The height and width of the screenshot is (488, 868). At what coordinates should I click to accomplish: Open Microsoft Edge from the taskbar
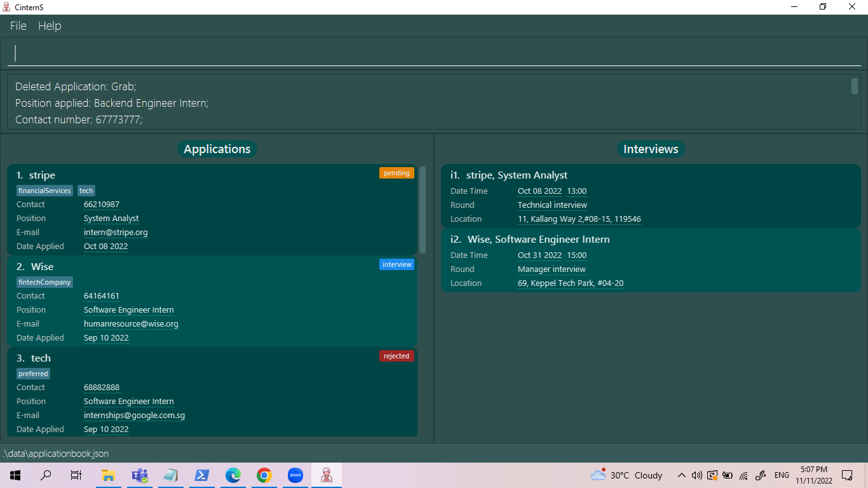pos(233,475)
